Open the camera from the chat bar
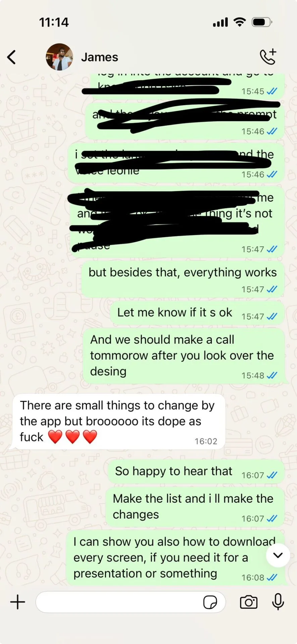Screen dimensions: 297x644 point(249,602)
